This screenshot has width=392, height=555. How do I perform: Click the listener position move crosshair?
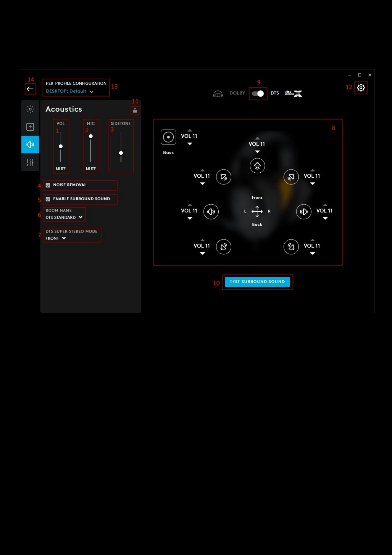[257, 211]
